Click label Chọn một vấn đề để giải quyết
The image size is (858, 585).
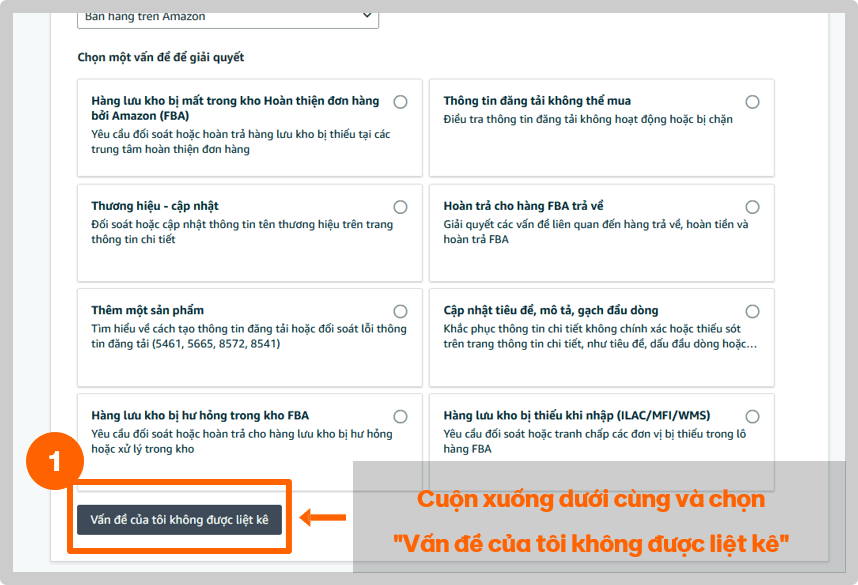[x=161, y=57]
